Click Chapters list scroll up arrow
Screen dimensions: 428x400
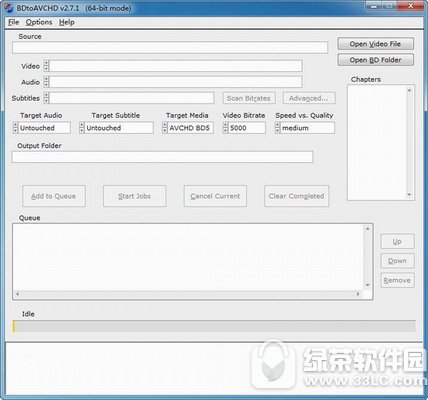409,90
